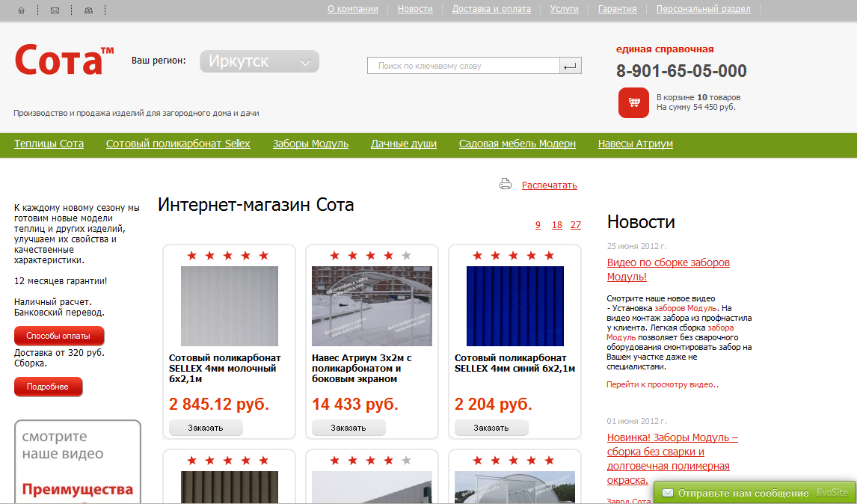Open Услуги menu link
This screenshot has height=504, width=857.
pyautogui.click(x=564, y=9)
